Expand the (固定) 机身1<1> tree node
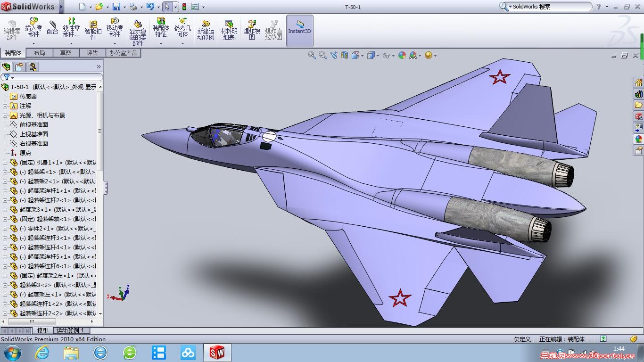 tap(5, 163)
